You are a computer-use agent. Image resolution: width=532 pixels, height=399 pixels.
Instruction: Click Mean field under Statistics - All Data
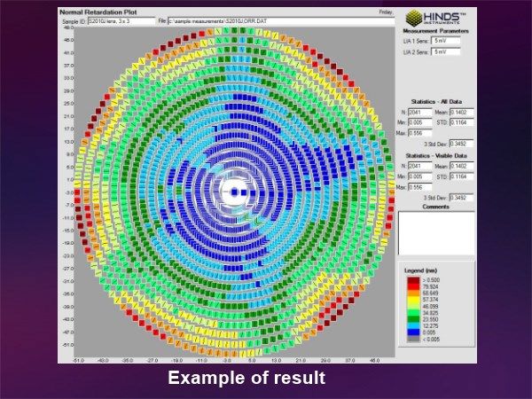point(461,113)
